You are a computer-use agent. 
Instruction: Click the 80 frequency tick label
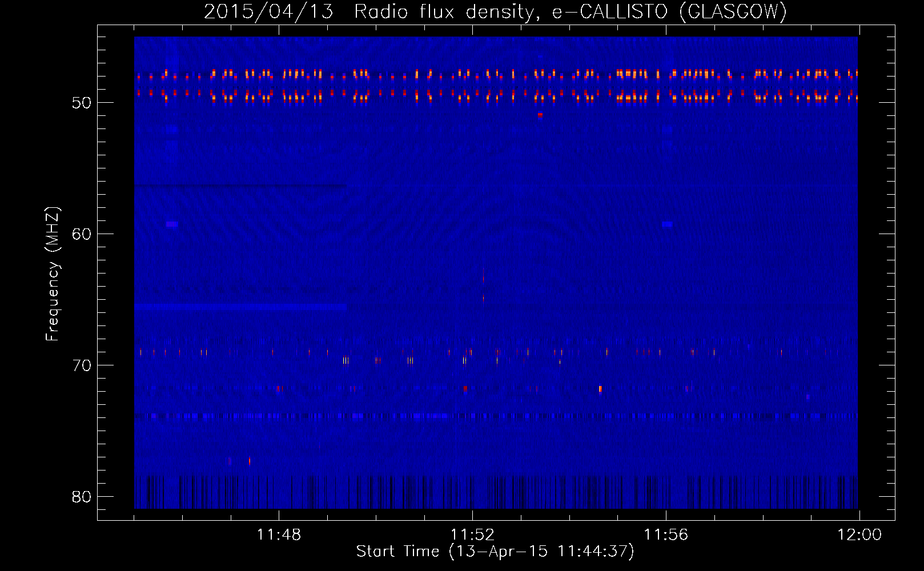point(82,497)
